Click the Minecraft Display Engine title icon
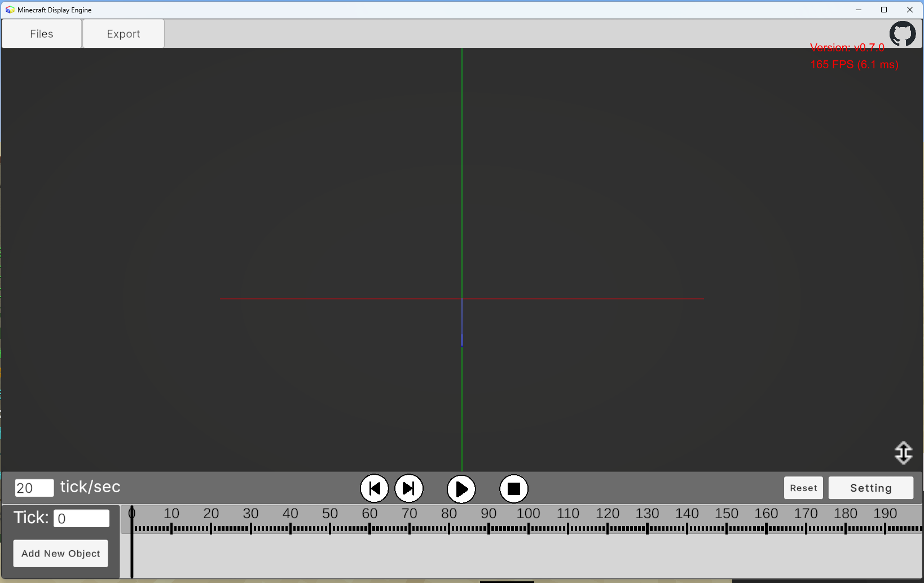Screen dimensions: 924x583 pyautogui.click(x=10, y=10)
